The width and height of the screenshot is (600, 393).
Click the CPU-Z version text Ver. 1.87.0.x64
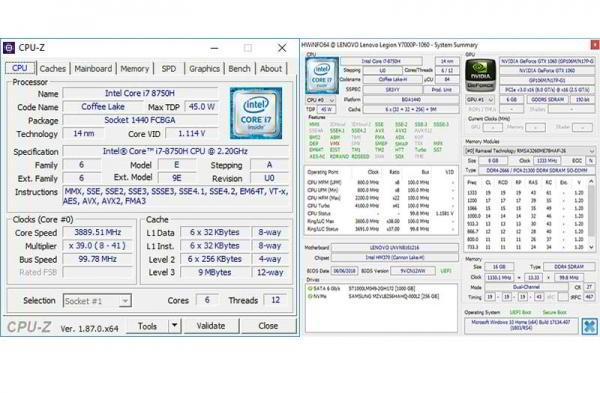89,329
